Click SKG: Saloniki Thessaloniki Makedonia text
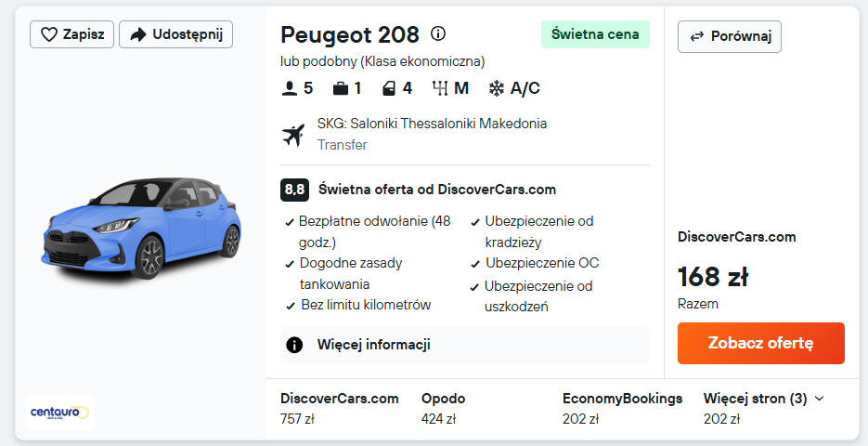The width and height of the screenshot is (868, 446). pyautogui.click(x=432, y=124)
